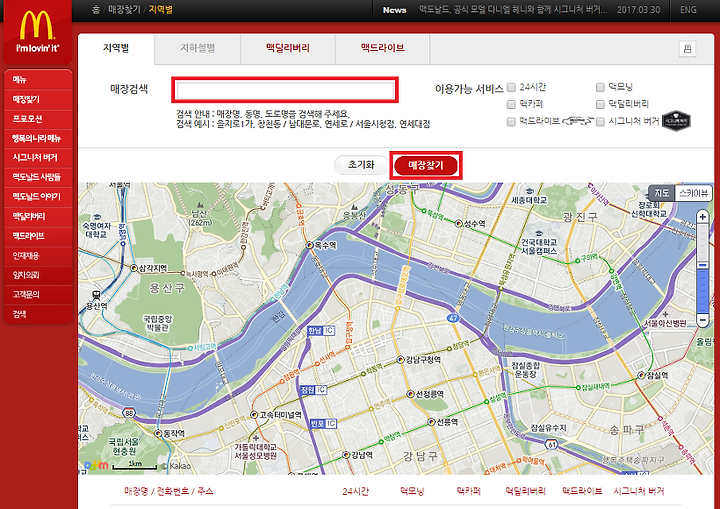Screen dimensions: 720x509
Task: Click 강남역 station marker
Action: (x=346, y=455)
